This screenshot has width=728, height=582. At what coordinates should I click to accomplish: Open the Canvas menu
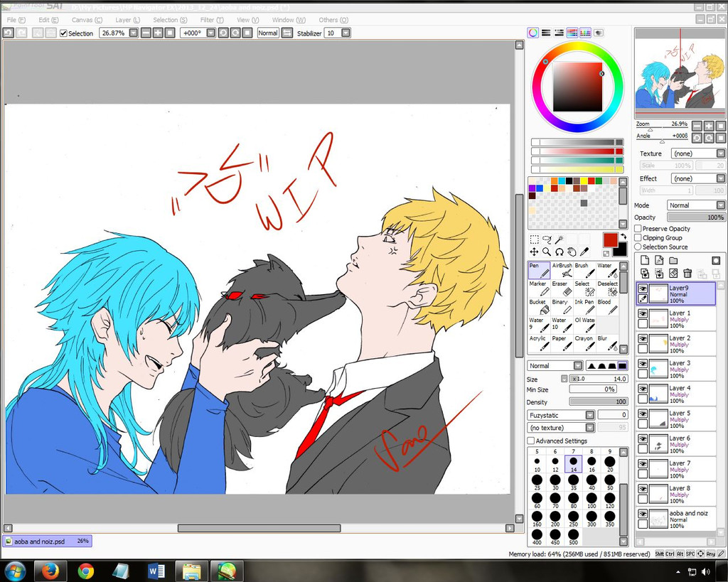[x=87, y=20]
